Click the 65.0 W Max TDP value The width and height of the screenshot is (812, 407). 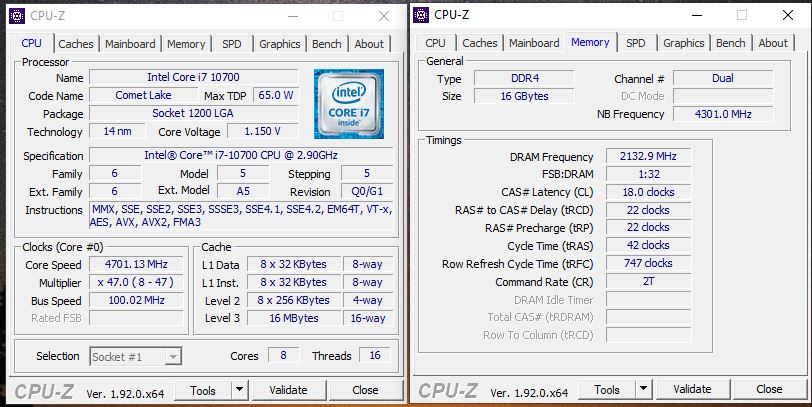coord(276,95)
